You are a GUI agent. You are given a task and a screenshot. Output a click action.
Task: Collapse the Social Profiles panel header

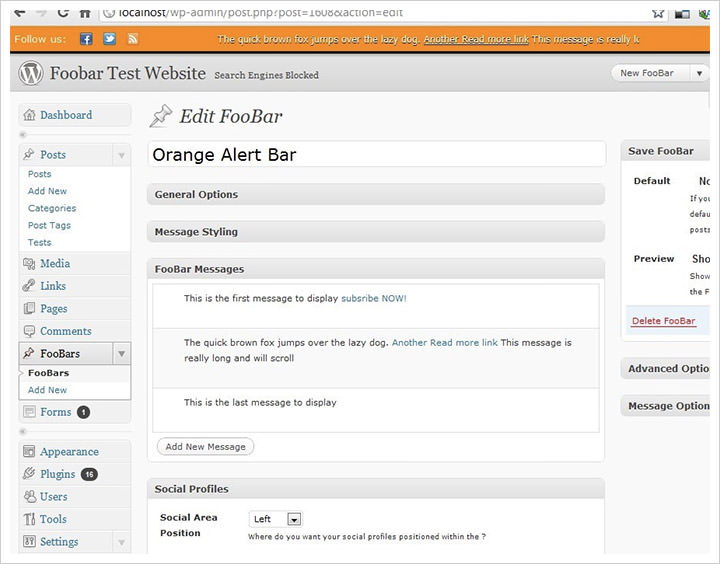pyautogui.click(x=376, y=489)
